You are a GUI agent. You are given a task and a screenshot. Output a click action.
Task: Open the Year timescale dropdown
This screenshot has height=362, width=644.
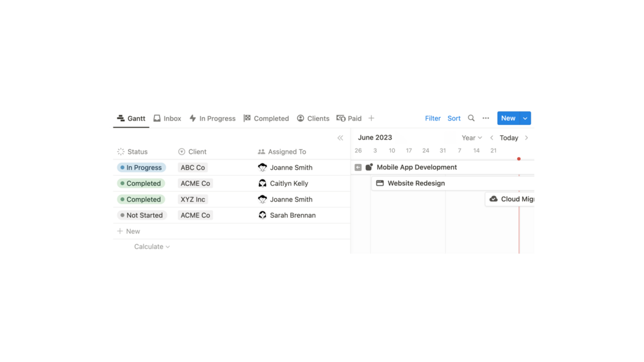click(472, 138)
